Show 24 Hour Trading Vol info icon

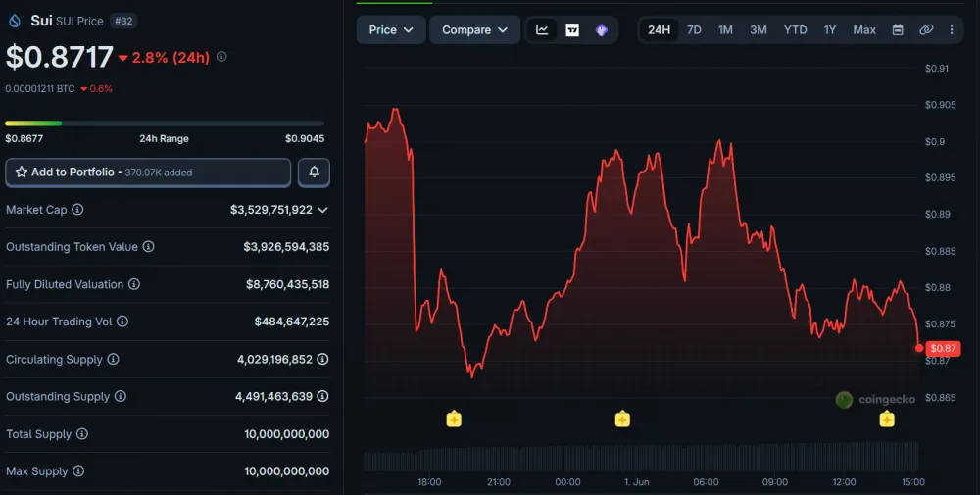[122, 322]
